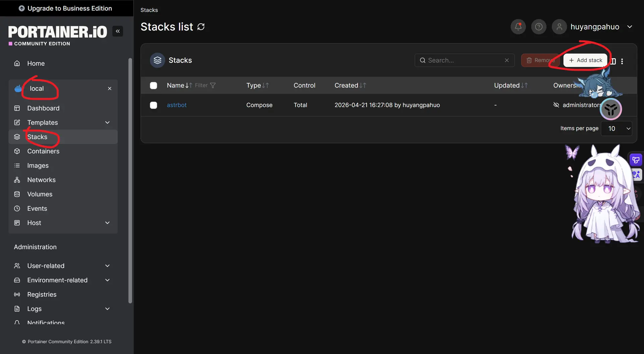
Task: Click the Search stacks input field
Action: point(465,60)
